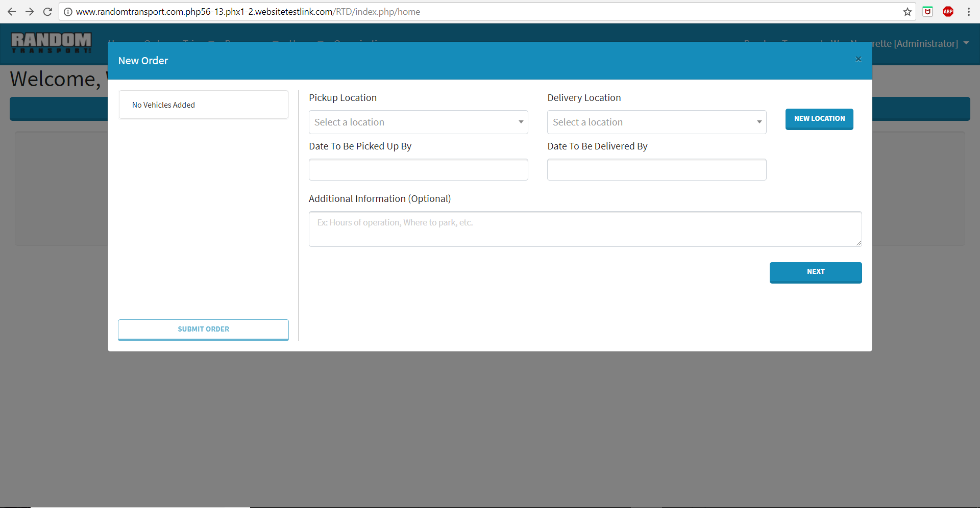The width and height of the screenshot is (980, 508).
Task: Expand the Pickup Location dropdown
Action: pos(418,122)
